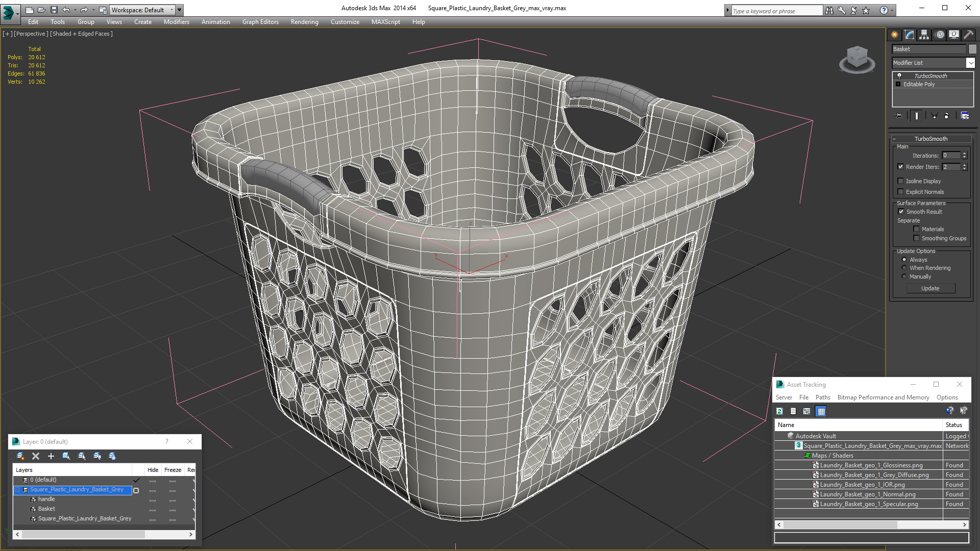Select the When Rendering update option
Viewport: 980px width, 551px height.
pos(904,268)
